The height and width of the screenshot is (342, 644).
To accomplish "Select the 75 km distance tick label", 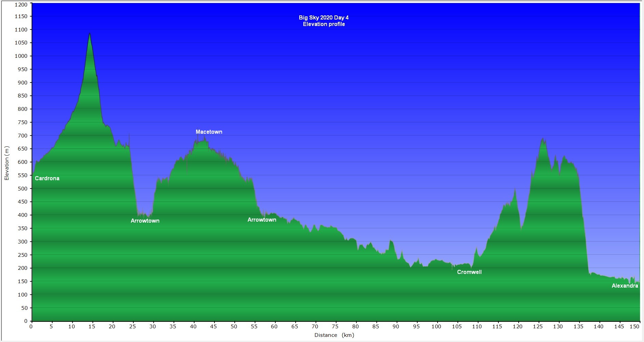I will coord(335,326).
